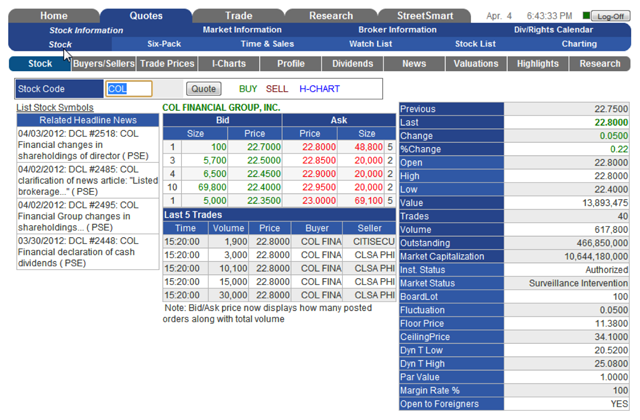Click the Stock Code input field
Image resolution: width=640 pixels, height=420 pixels.
click(x=129, y=89)
